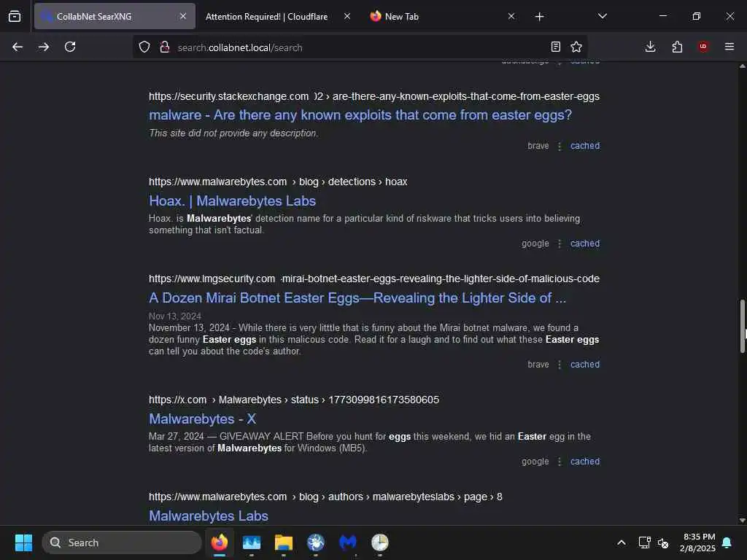
Task: Open Hoax Malwarebytes Labs result
Action: (x=233, y=201)
